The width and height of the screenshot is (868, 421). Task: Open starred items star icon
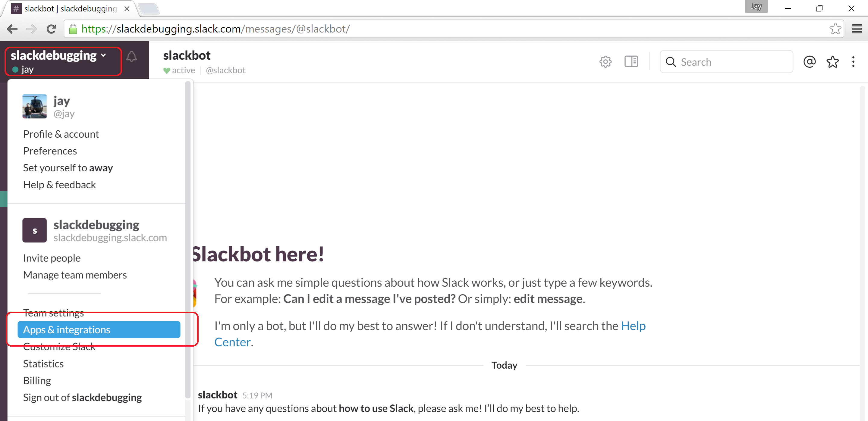832,62
